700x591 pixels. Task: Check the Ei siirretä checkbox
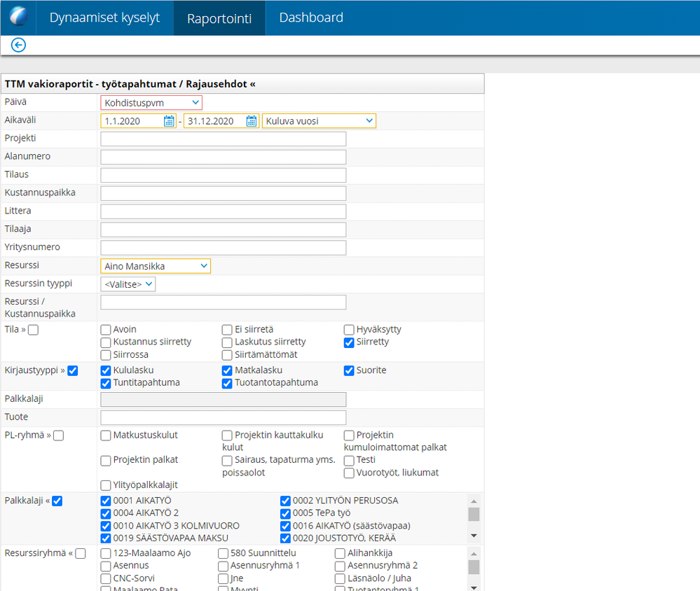[227, 330]
